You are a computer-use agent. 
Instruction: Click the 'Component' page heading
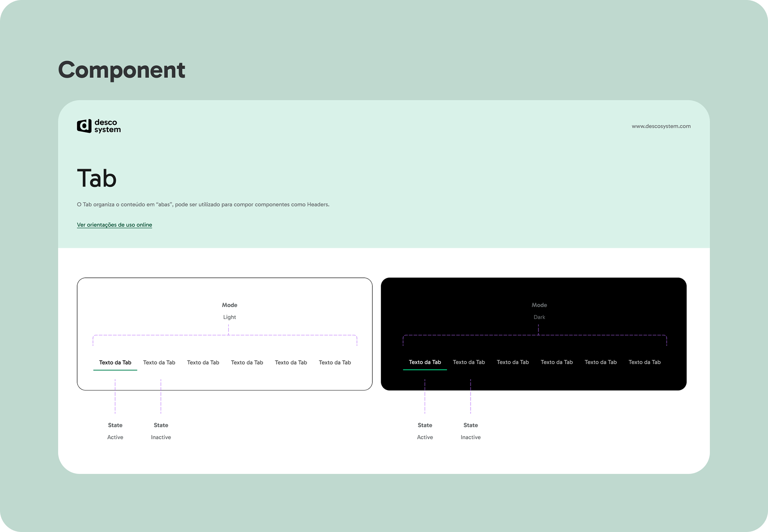click(x=122, y=70)
